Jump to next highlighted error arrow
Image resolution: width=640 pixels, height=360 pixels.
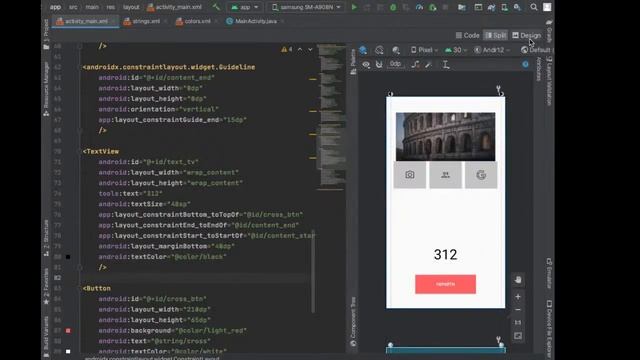pos(310,49)
